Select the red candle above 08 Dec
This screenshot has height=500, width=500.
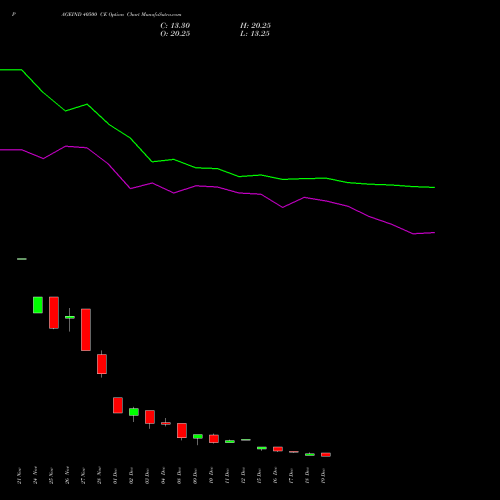[182, 431]
